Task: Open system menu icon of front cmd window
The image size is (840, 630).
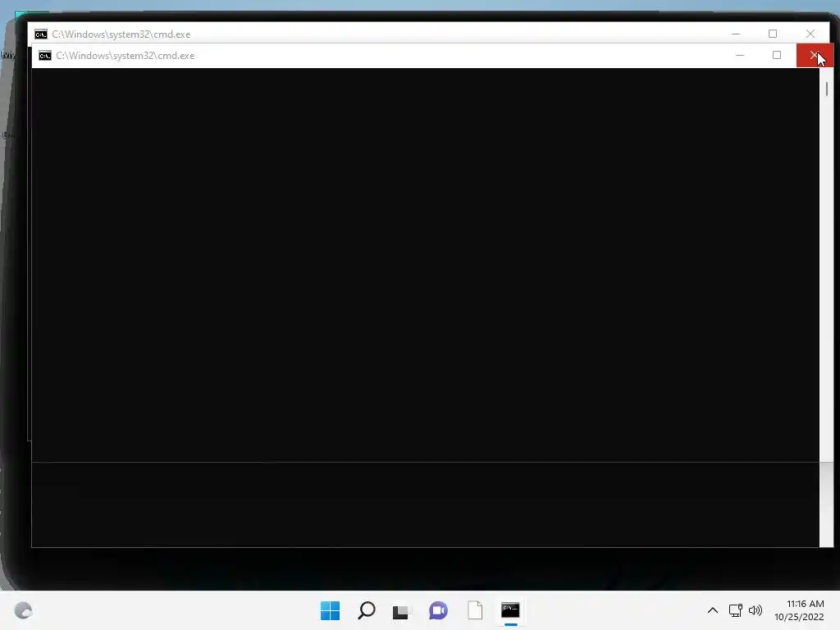Action: [45, 56]
